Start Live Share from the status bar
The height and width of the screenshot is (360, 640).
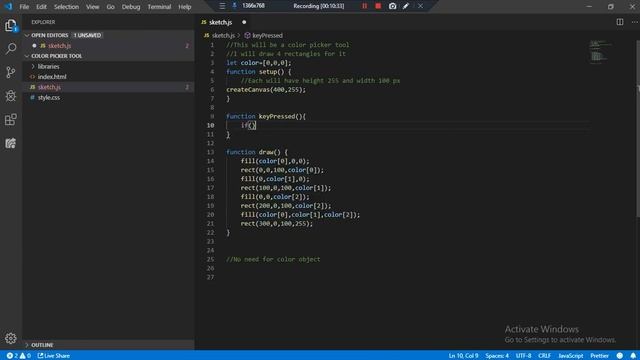tap(53, 356)
